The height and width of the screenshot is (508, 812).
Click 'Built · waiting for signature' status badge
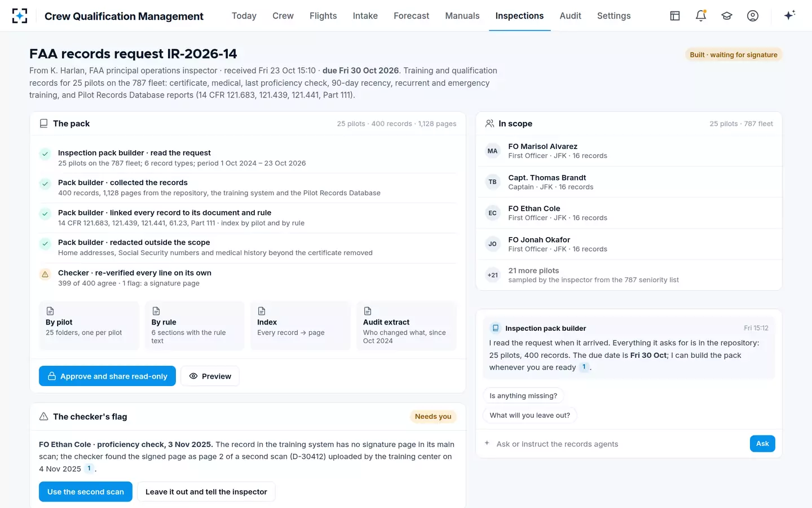click(734, 55)
